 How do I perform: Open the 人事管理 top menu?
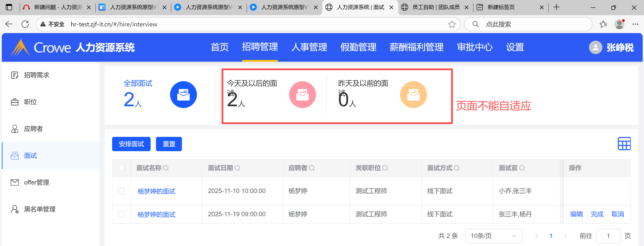pos(309,47)
